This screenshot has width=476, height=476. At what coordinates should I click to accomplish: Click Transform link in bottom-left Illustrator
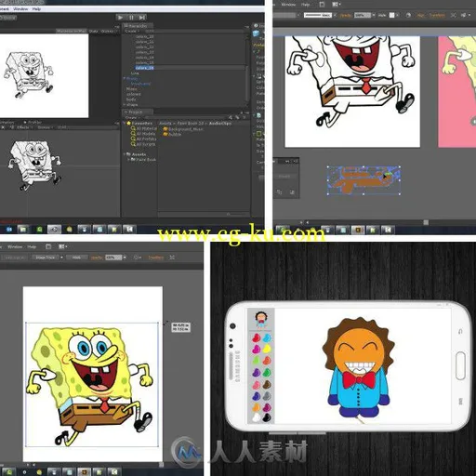tap(155, 258)
